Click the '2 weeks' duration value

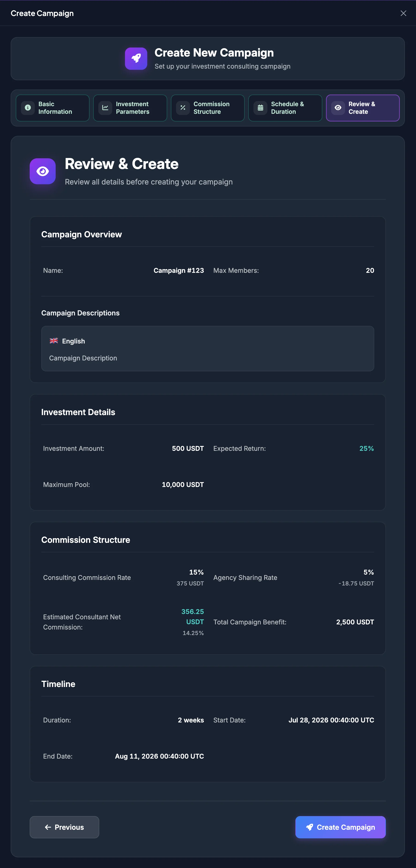click(191, 720)
